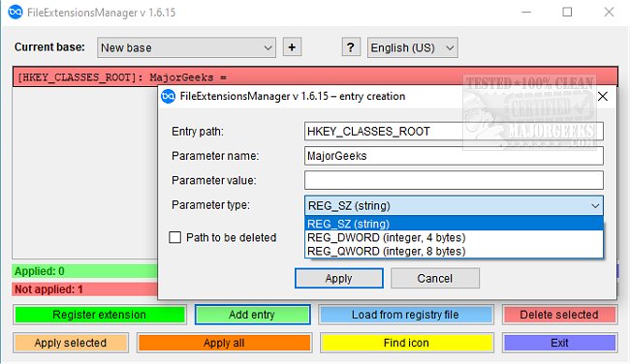This screenshot has height=364, width=630.
Task: Focus the empty Parameter value field
Action: point(454,180)
